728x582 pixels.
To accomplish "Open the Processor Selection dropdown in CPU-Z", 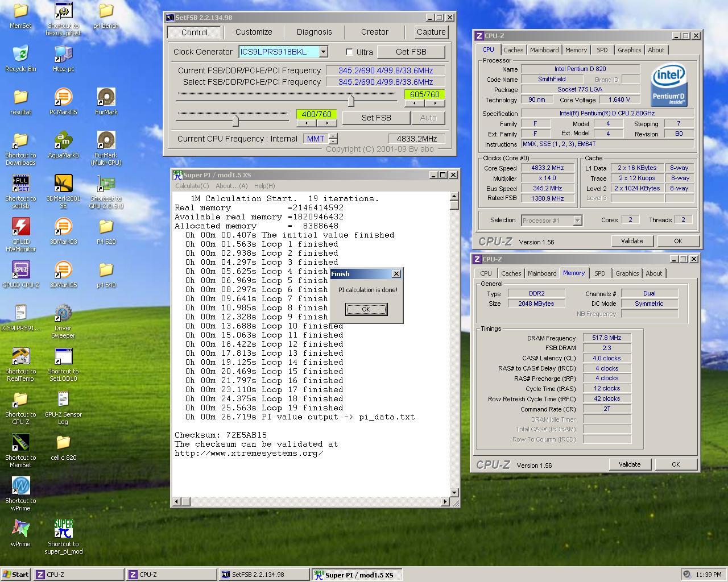I will tap(577, 221).
